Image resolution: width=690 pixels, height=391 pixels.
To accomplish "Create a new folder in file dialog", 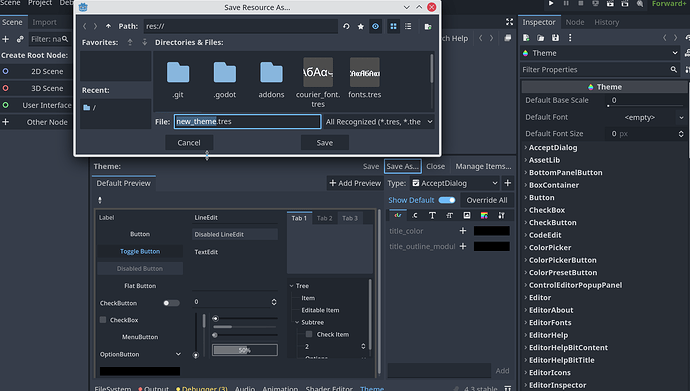I will coord(428,26).
